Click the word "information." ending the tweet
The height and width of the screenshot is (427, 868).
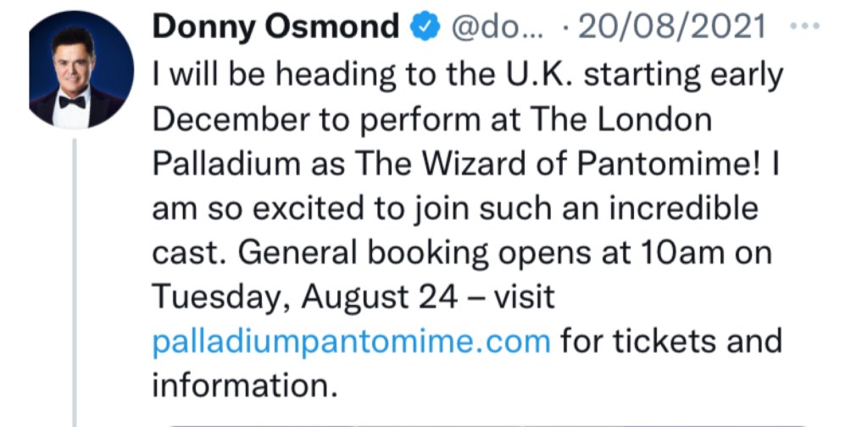tap(240, 386)
